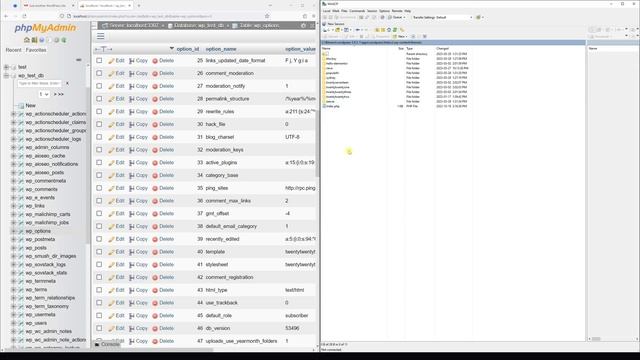This screenshot has height=360, width=640.
Task: Go to phpMyAdmin home via house icon
Action: pos(27,40)
